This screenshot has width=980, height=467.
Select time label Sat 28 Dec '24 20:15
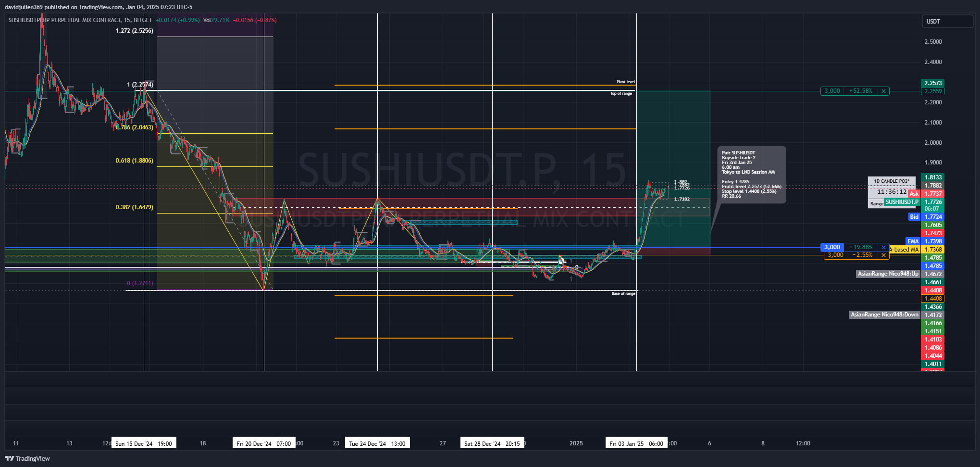pos(492,443)
